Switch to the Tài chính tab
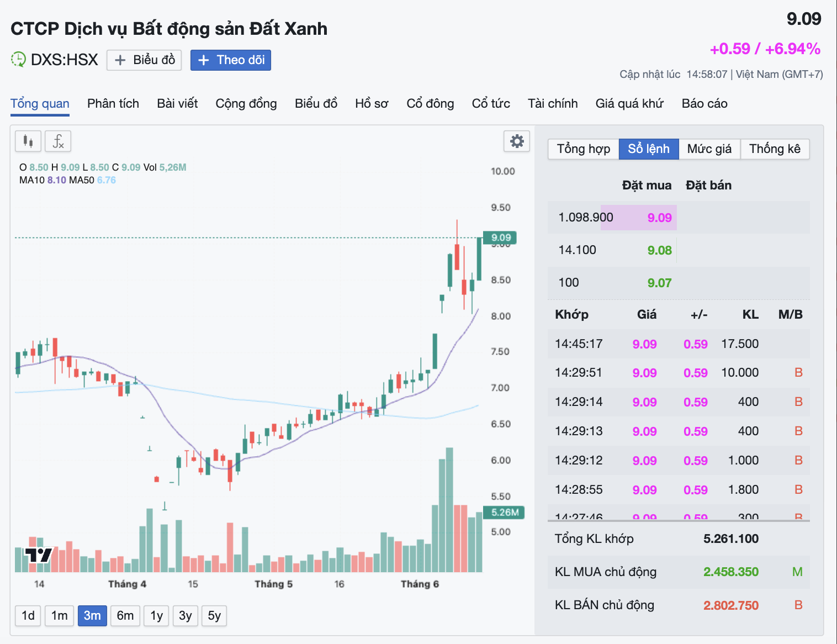Image resolution: width=837 pixels, height=644 pixels. coord(553,104)
